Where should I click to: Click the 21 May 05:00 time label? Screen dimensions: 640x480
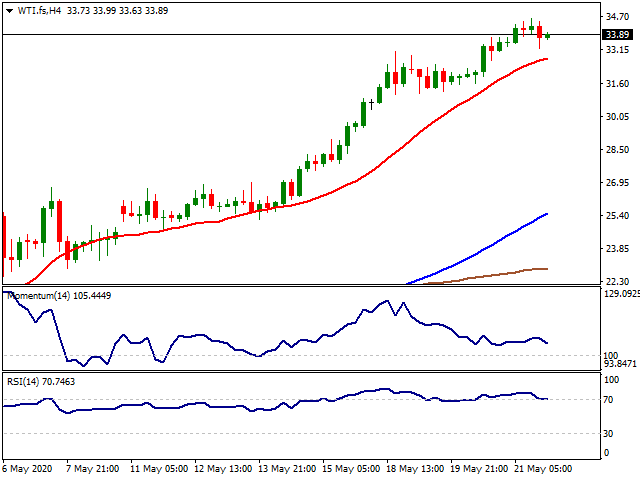coord(543,469)
